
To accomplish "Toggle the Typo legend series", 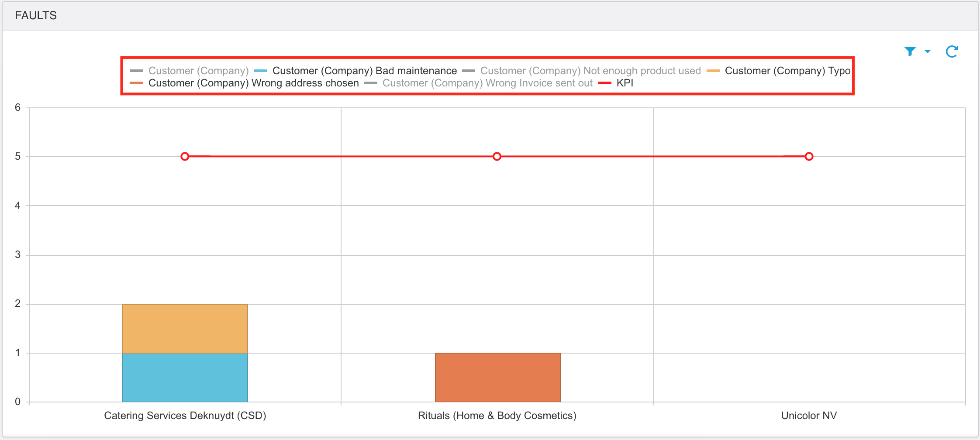I will coord(779,71).
